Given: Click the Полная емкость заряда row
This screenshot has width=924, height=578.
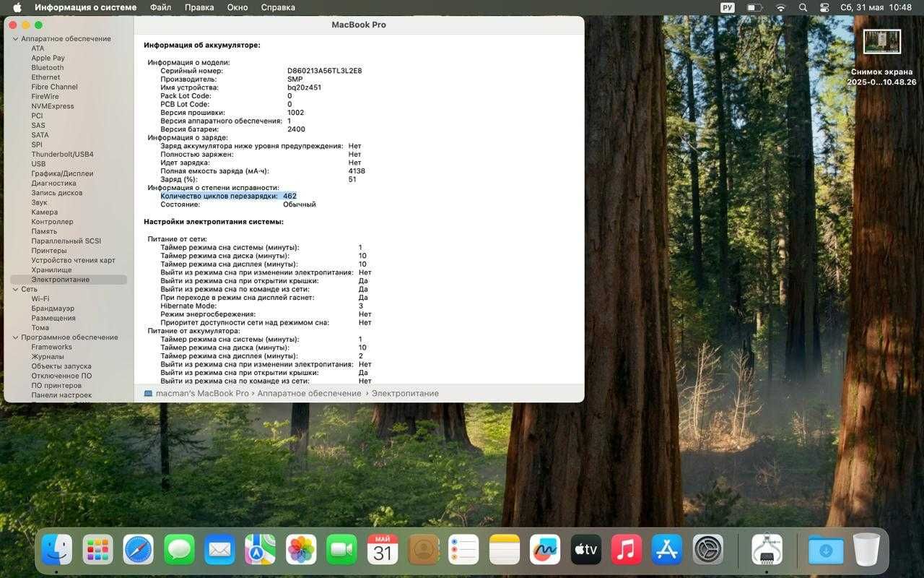Looking at the screenshot, I should tap(263, 171).
